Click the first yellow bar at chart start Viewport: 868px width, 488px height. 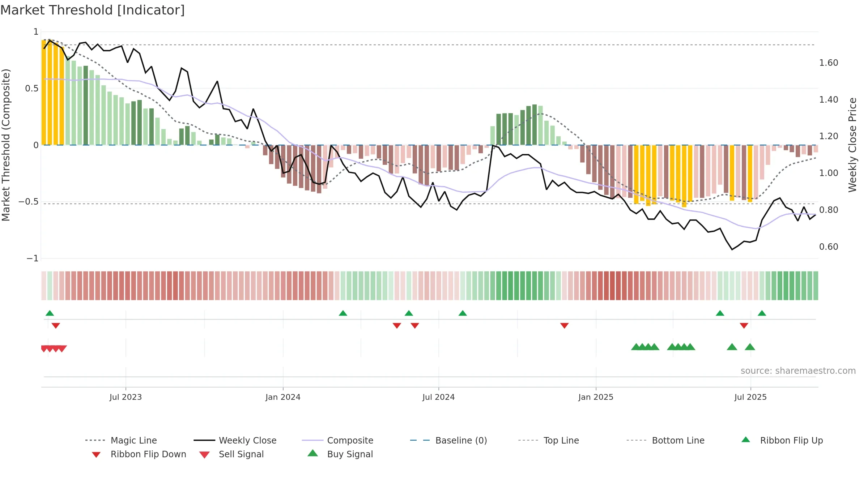pos(44,93)
